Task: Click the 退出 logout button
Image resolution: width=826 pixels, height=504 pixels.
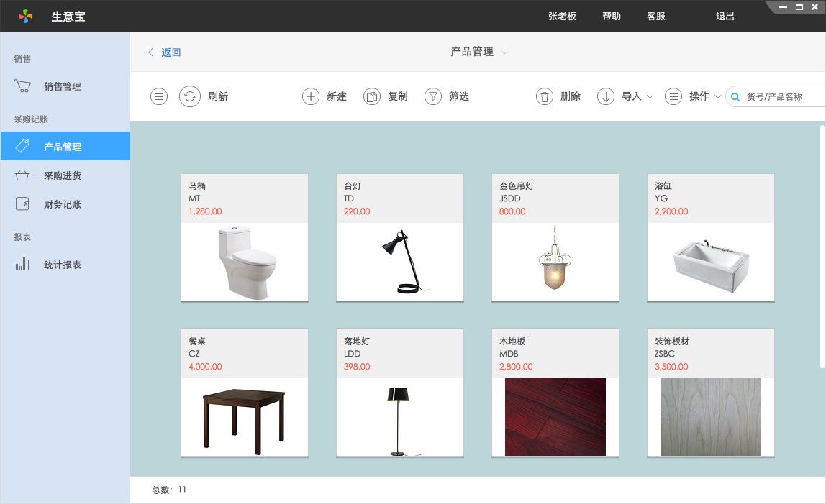Action: pyautogui.click(x=725, y=16)
